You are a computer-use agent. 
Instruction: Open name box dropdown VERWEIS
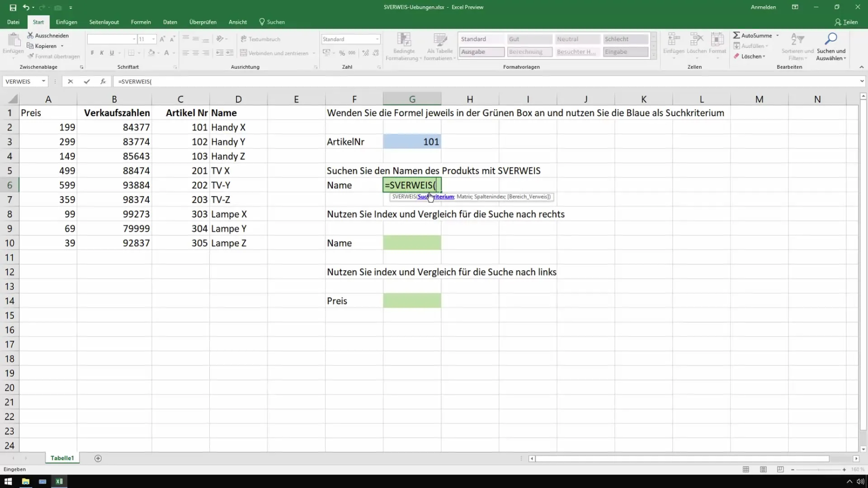[x=43, y=81]
